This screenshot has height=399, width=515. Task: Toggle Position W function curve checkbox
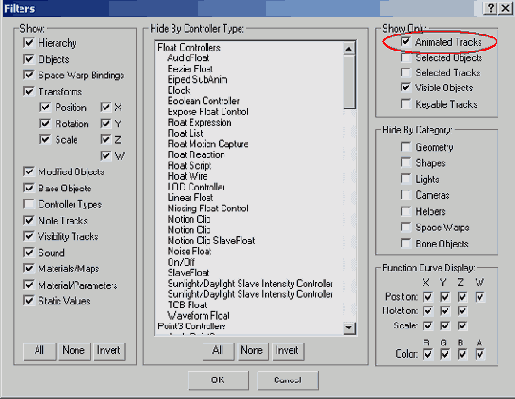[480, 297]
